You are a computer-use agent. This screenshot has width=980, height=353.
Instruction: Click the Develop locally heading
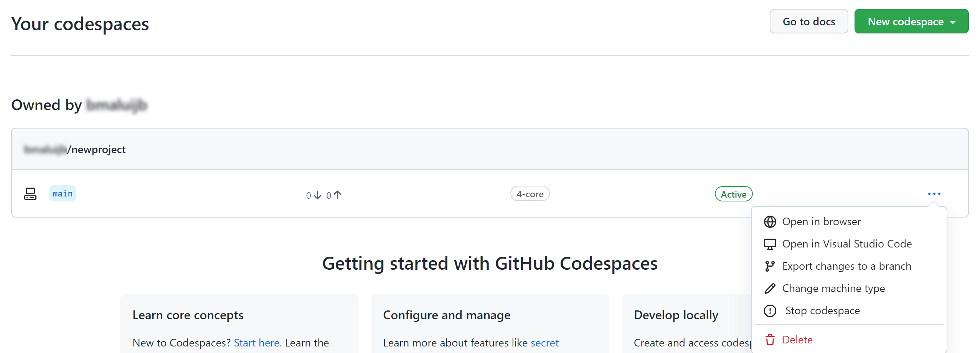[676, 315]
